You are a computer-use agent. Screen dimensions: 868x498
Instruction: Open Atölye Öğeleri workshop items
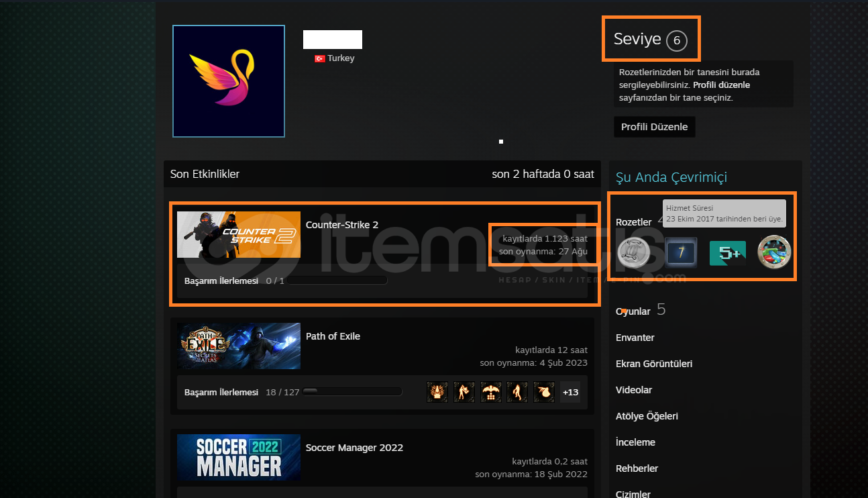coord(647,416)
